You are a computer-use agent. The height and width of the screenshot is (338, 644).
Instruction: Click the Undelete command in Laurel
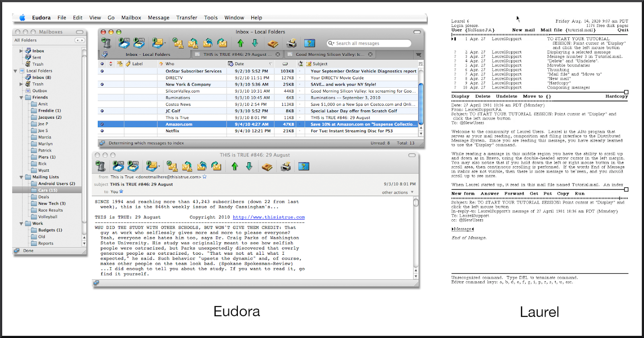pyautogui.click(x=507, y=96)
